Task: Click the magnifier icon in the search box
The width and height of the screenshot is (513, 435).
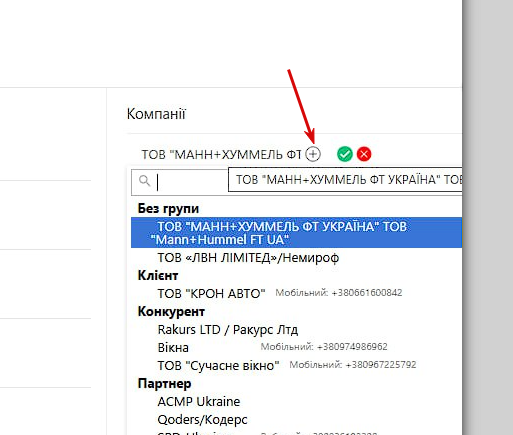Action: (x=144, y=181)
